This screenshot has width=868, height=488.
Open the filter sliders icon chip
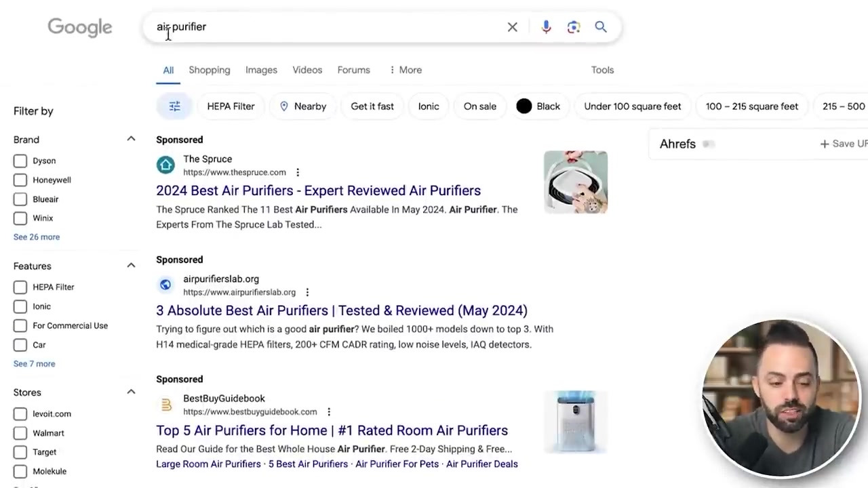pos(175,106)
